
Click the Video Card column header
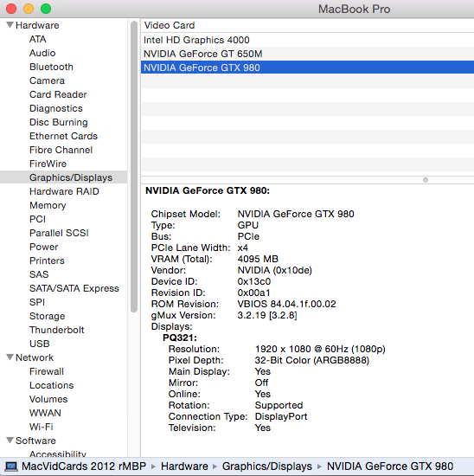tap(307, 25)
